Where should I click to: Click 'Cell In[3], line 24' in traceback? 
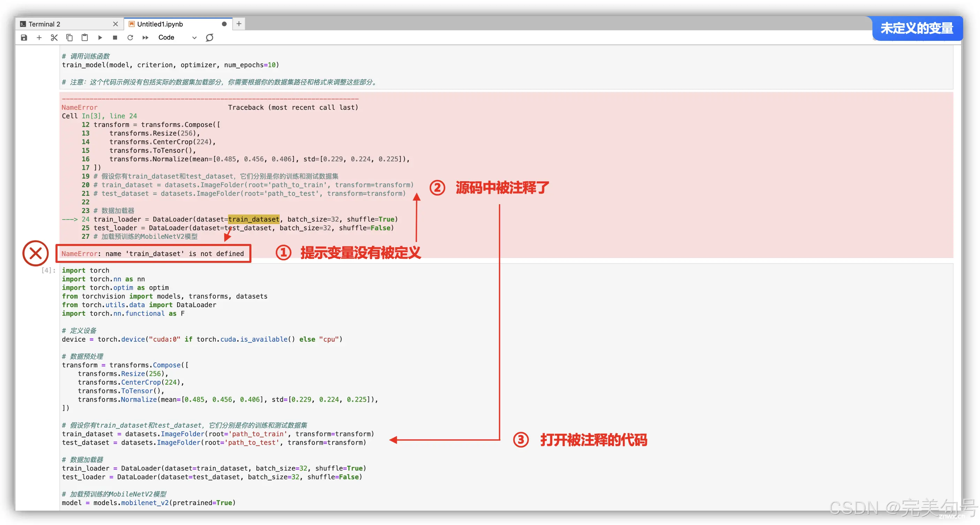point(99,116)
